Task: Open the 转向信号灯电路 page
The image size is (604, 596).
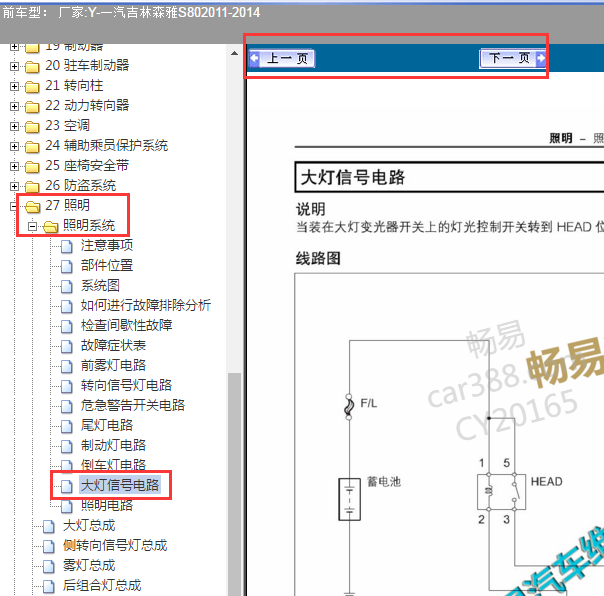Action: click(x=126, y=386)
